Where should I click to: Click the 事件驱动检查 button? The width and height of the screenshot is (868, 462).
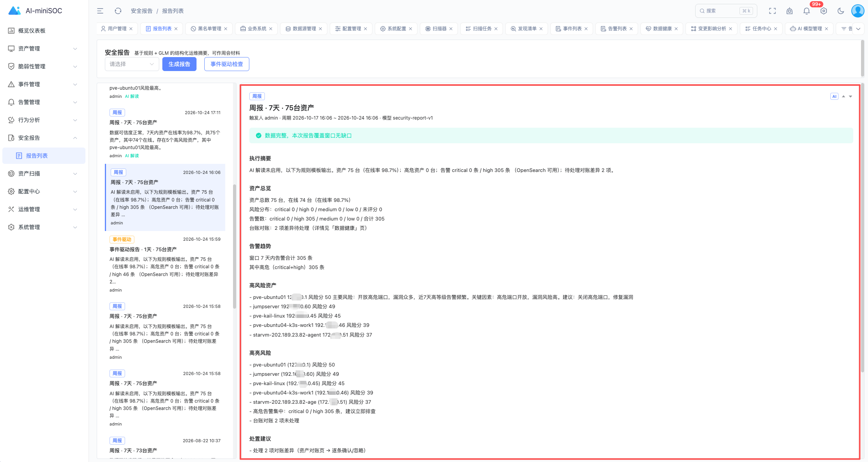pos(227,64)
